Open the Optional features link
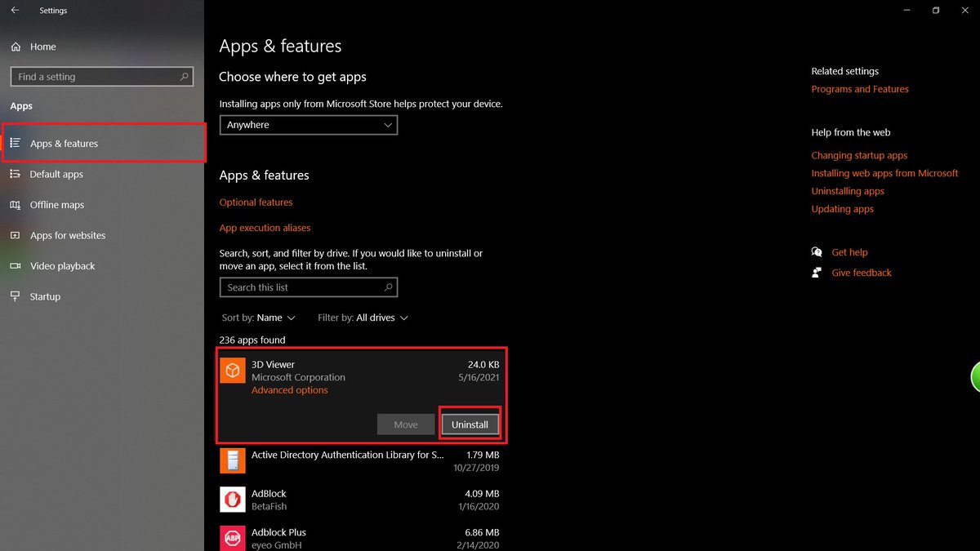This screenshot has height=551, width=980. tap(256, 202)
